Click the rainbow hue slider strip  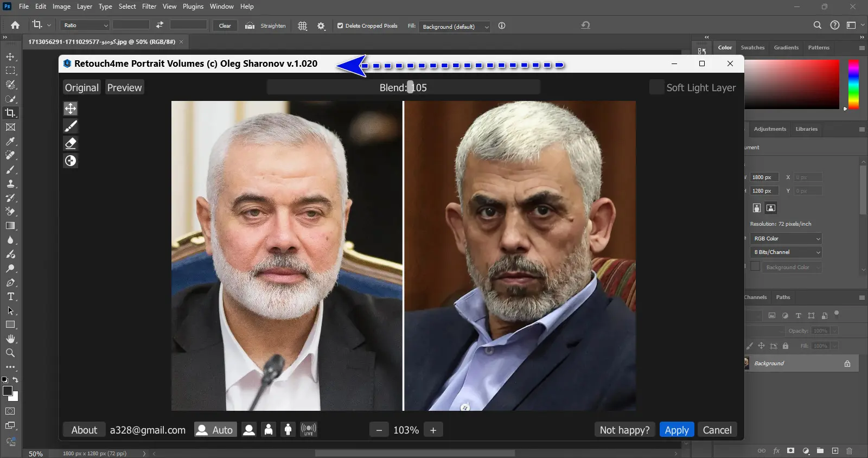point(853,84)
